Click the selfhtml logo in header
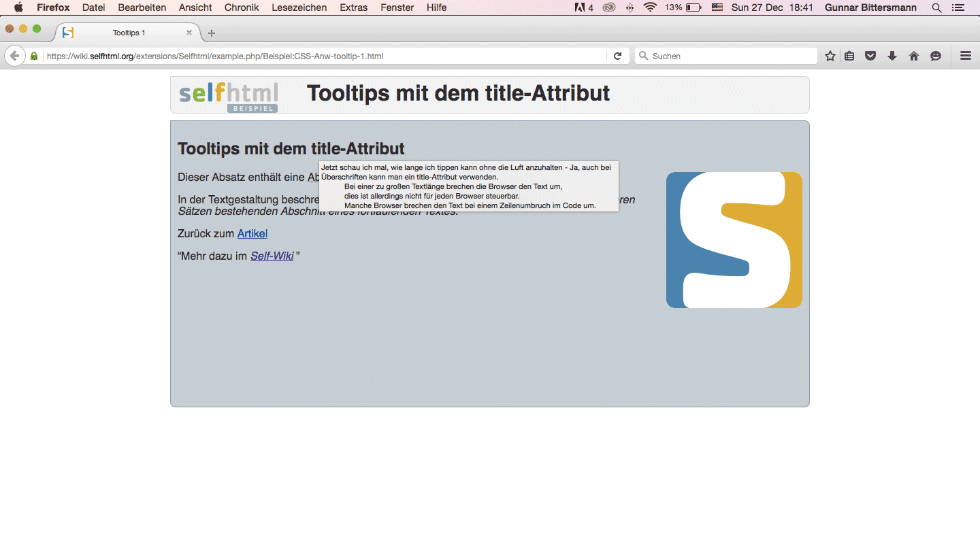Viewport: 980px width, 544px height. tap(229, 97)
